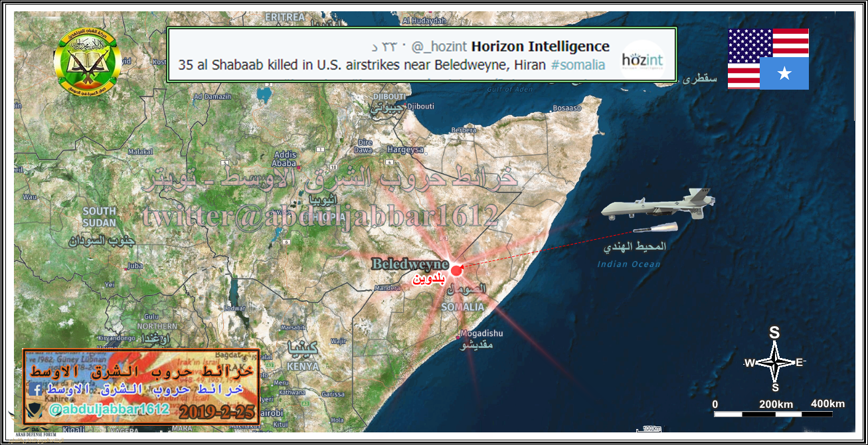The width and height of the screenshot is (868, 445).
Task: Click the compass rose
Action: point(775,362)
